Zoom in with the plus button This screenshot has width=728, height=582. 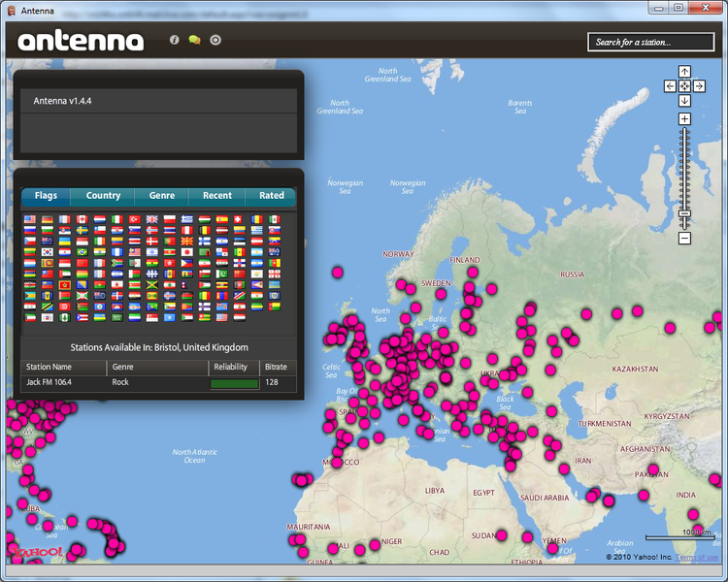(x=684, y=118)
